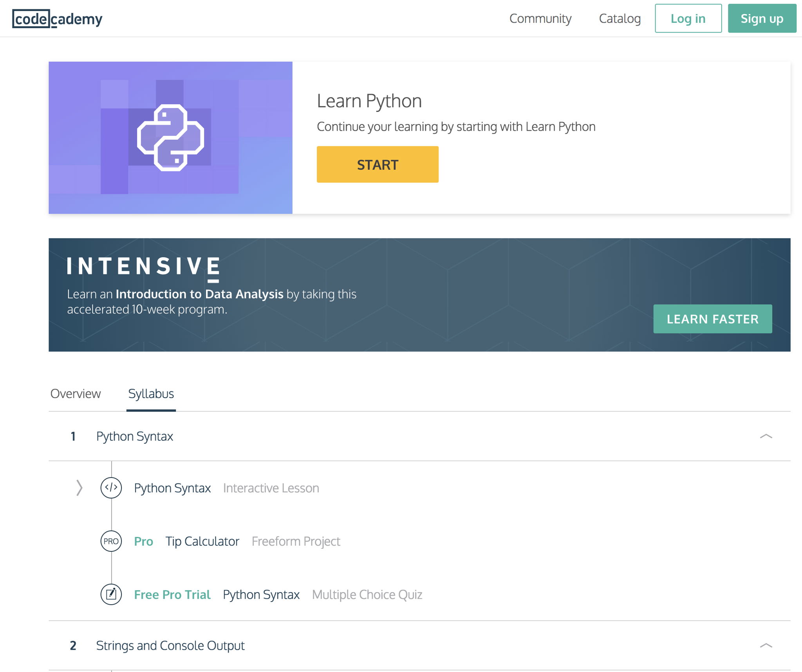Collapse the Python Syntax section
The width and height of the screenshot is (802, 672).
pos(766,436)
